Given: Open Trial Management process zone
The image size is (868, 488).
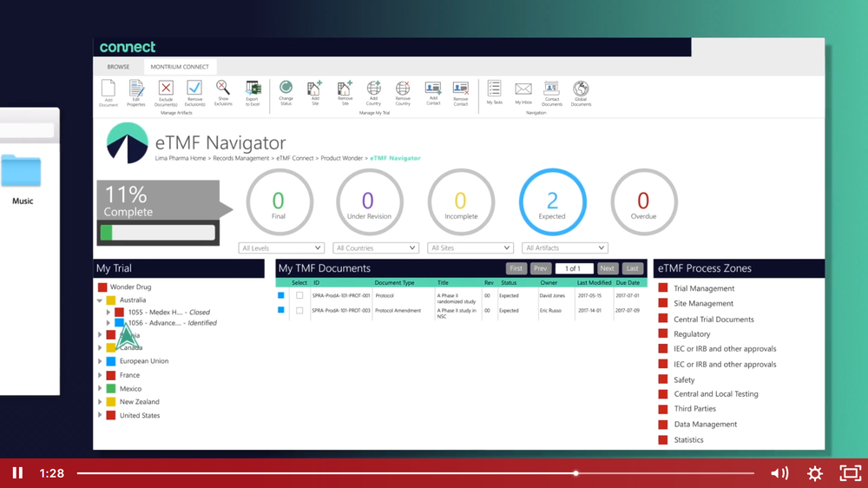Looking at the screenshot, I should [704, 288].
